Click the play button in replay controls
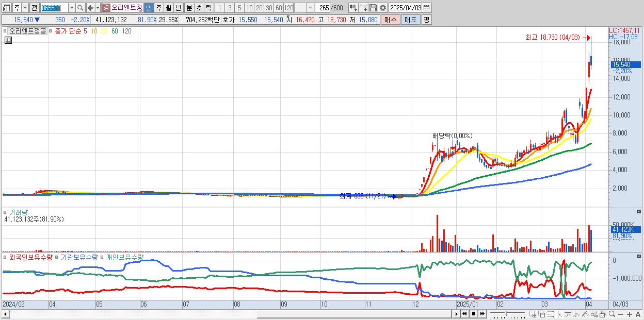The height and width of the screenshot is (320, 644). click(457, 314)
